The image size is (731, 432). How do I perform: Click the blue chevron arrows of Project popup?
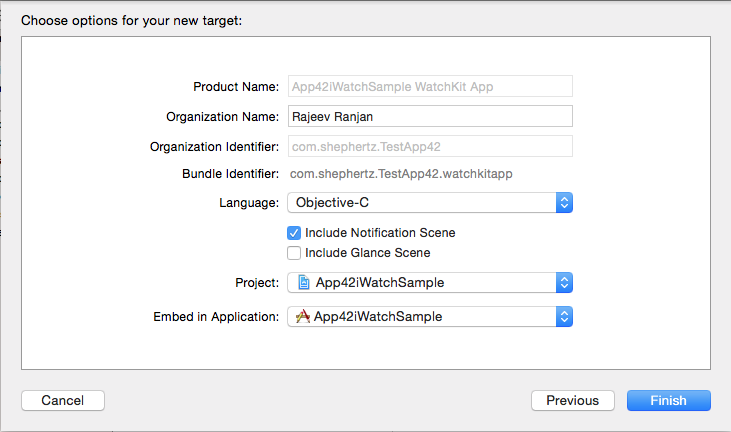pyautogui.click(x=564, y=283)
